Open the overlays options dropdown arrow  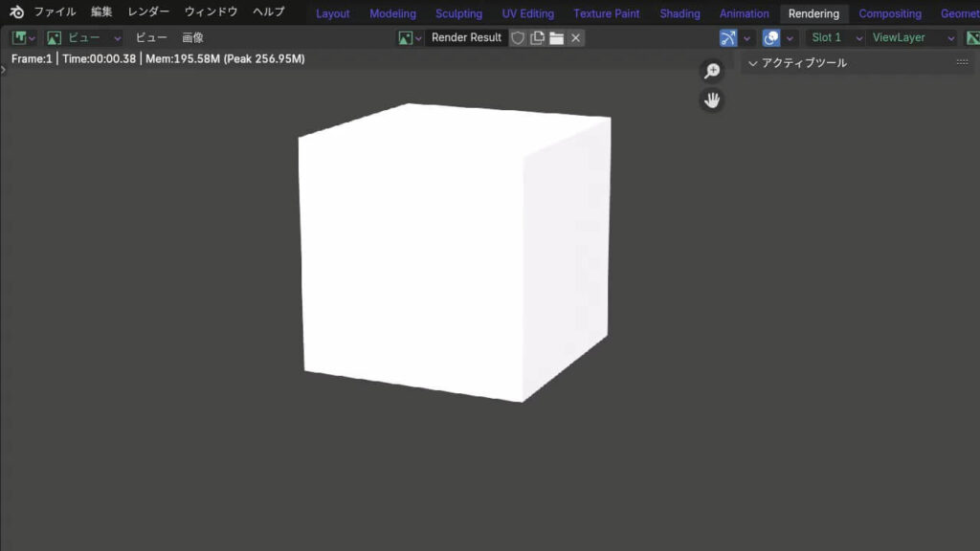pyautogui.click(x=790, y=38)
